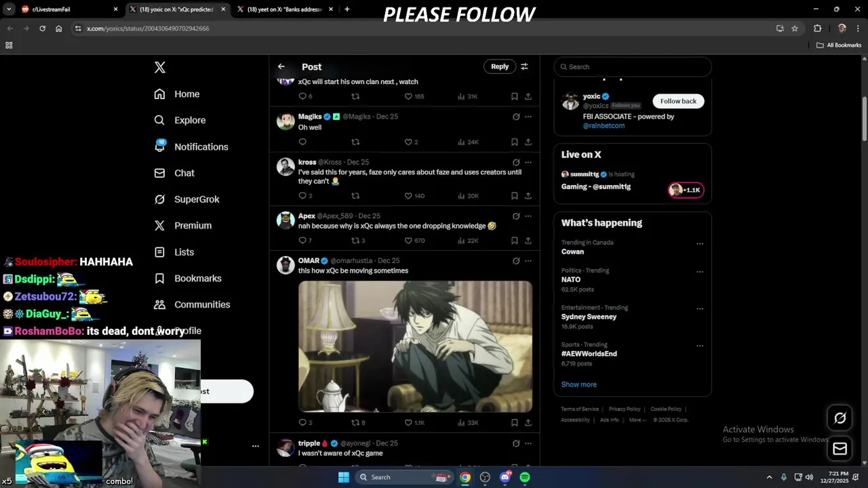Bookmark OMAR's reply
The image size is (868, 488).
pos(515,422)
